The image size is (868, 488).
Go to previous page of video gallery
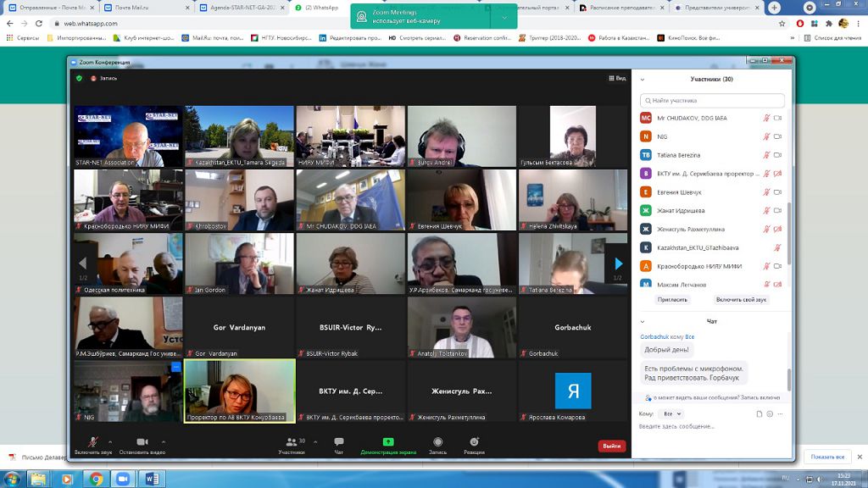pos(82,264)
